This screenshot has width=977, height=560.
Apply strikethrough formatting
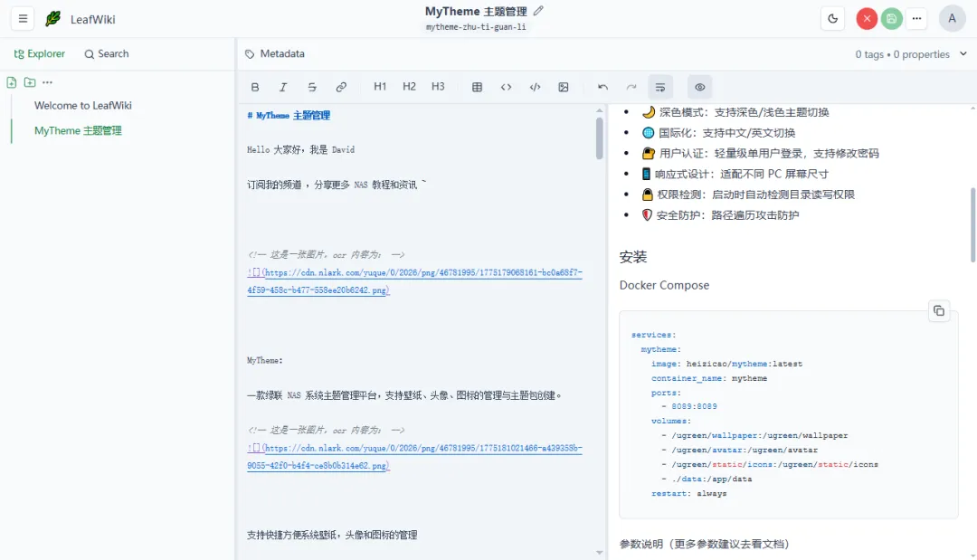(312, 87)
